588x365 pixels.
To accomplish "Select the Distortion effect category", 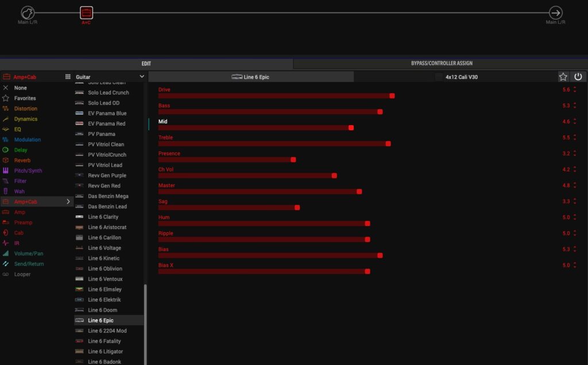I will [26, 108].
